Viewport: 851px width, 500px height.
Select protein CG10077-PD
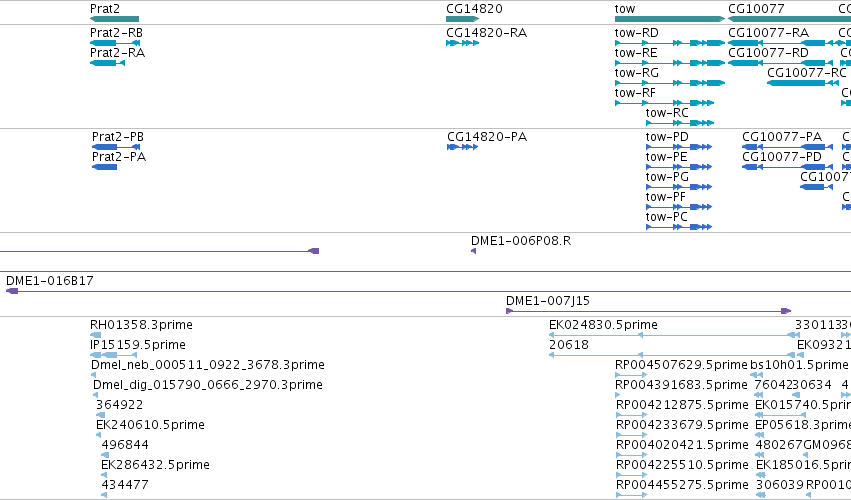[782, 157]
